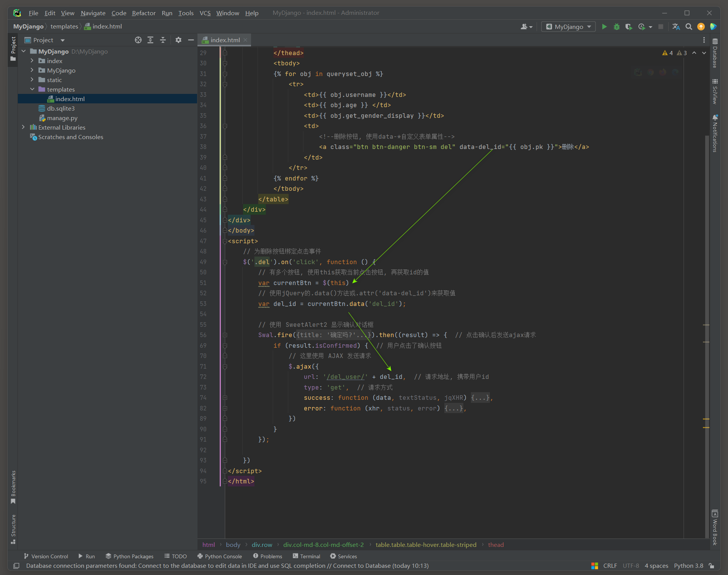Click templates in the breadcrumb path

(x=64, y=27)
